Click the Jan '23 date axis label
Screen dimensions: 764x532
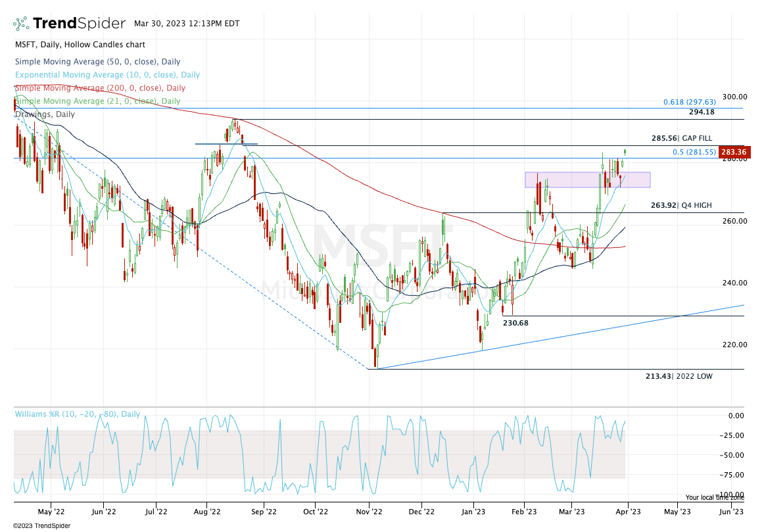(x=473, y=512)
